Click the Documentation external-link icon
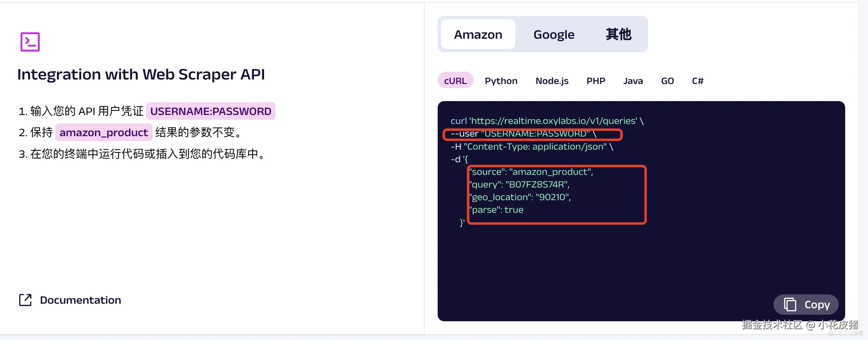This screenshot has width=868, height=340. click(x=25, y=300)
